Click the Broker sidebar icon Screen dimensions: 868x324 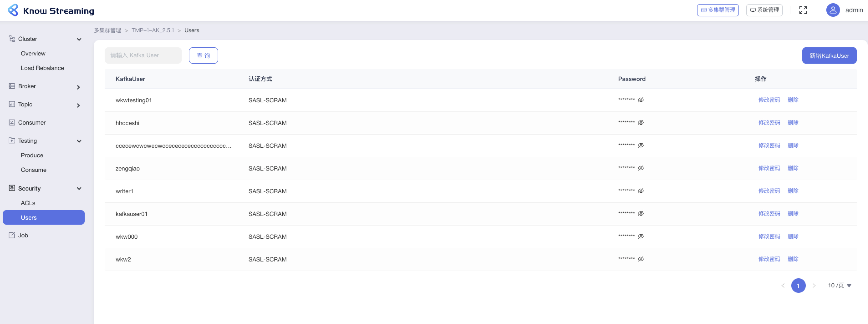pyautogui.click(x=12, y=86)
